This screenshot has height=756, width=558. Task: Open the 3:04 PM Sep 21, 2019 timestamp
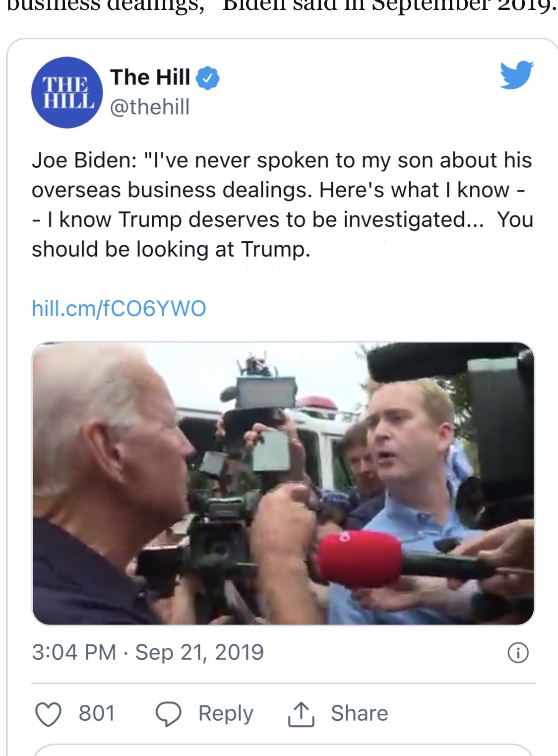click(148, 652)
